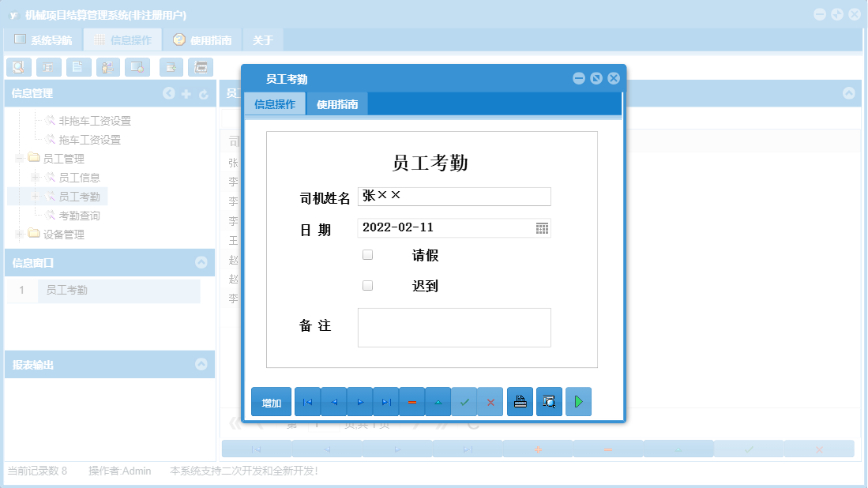The width and height of the screenshot is (868, 488).
Task: Enable the 迟到 checkbox
Action: click(367, 284)
